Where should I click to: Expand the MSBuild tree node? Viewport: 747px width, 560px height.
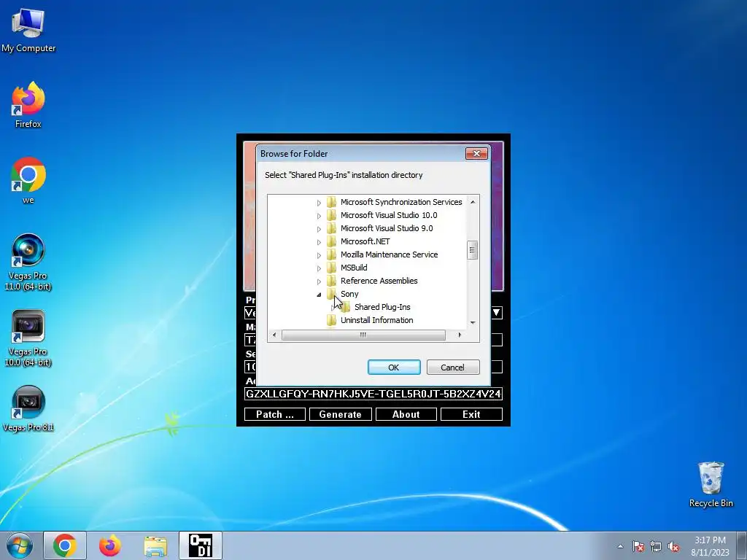click(x=320, y=268)
